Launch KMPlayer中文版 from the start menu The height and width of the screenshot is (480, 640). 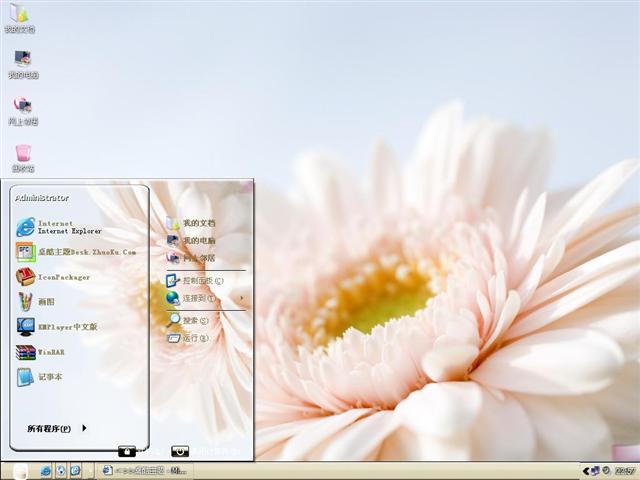pyautogui.click(x=57, y=327)
